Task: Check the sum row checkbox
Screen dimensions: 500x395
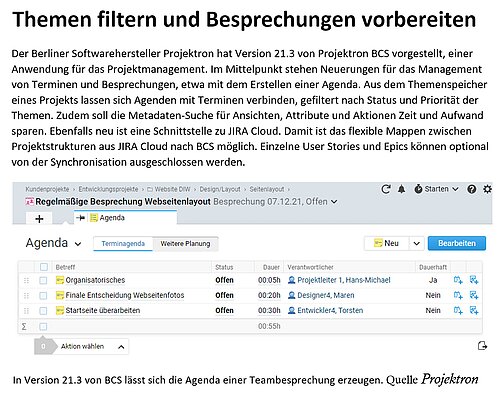Action: (x=43, y=326)
